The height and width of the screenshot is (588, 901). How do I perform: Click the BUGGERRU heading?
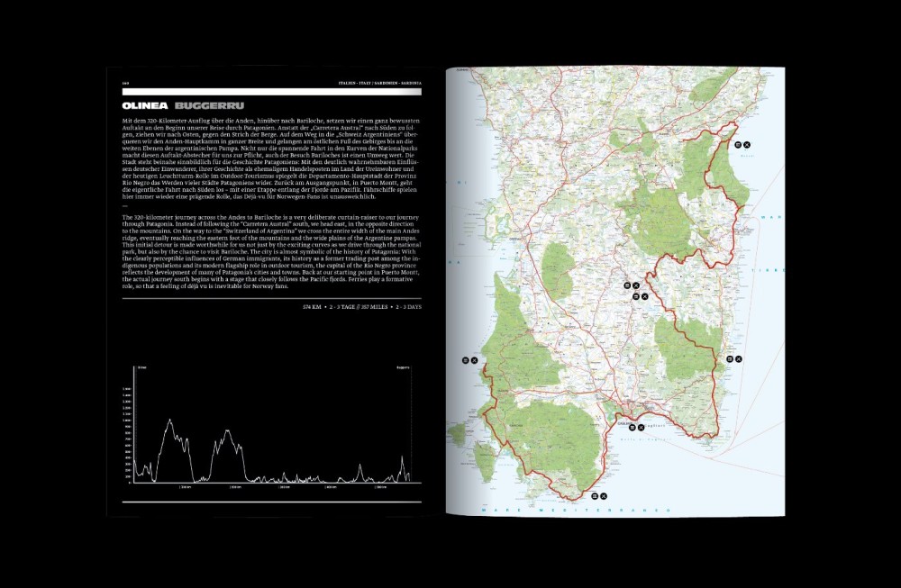tap(209, 105)
